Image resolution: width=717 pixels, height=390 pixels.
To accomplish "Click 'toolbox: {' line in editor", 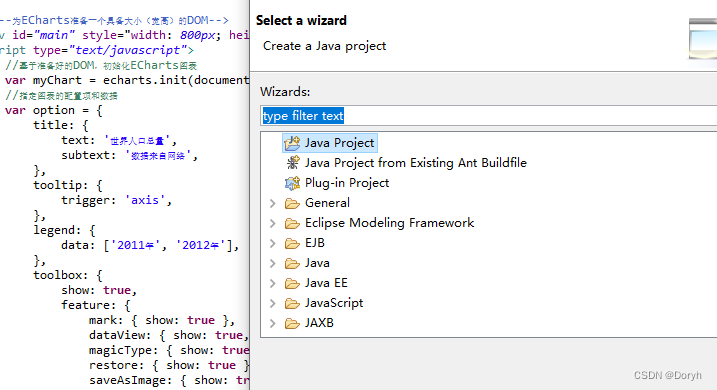I will coord(68,275).
